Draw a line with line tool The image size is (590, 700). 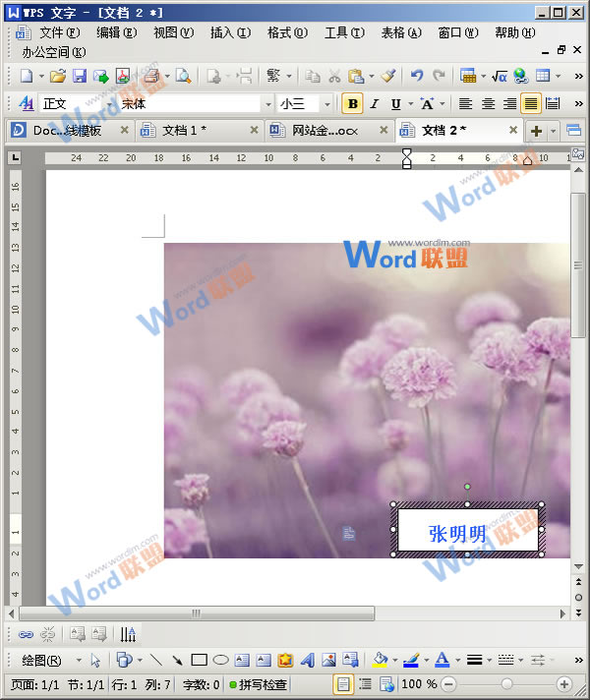pyautogui.click(x=156, y=660)
